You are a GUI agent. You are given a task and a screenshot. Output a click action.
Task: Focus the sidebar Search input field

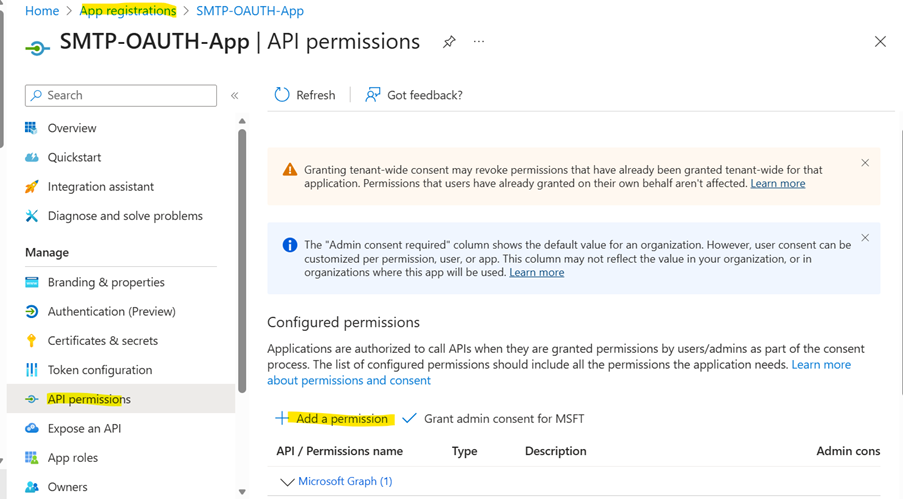tap(121, 95)
